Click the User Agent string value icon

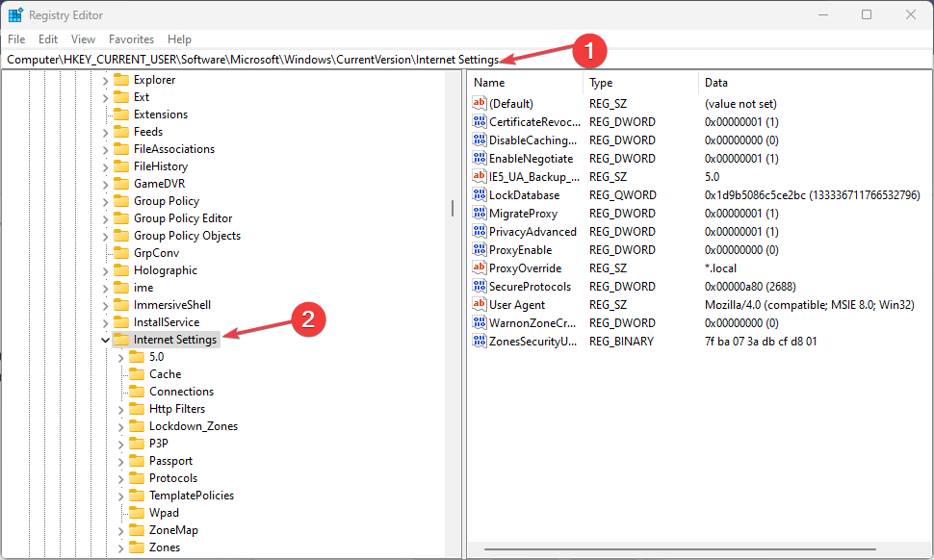coord(480,305)
